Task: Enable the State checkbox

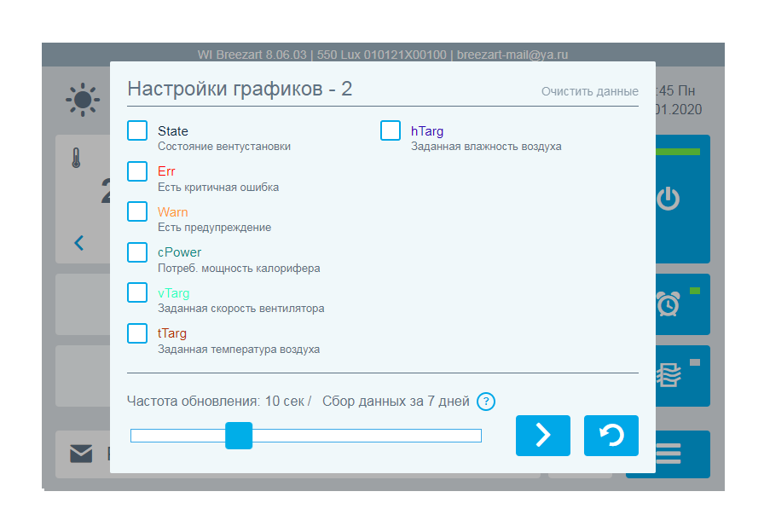Action: (x=137, y=130)
